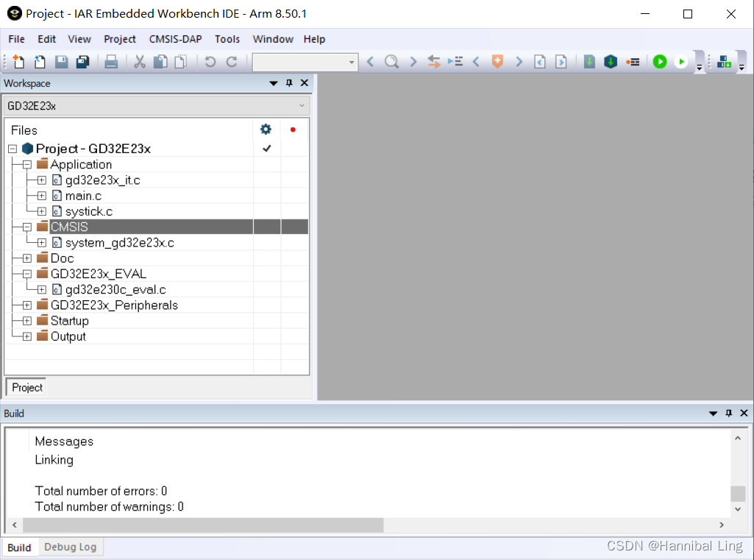
Task: Expand the Startup folder
Action: tap(27, 321)
